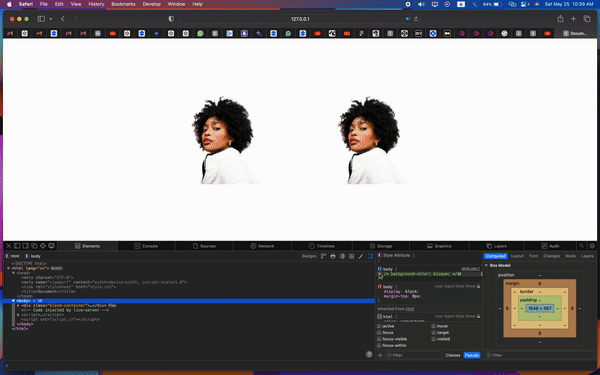Enable the :hover pseudo-class checkbox

[x=434, y=326]
